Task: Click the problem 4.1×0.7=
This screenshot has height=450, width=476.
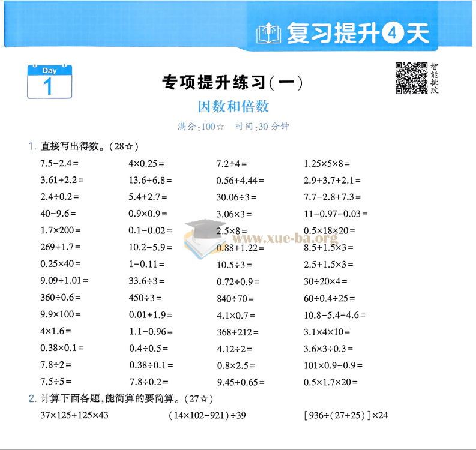Action: tap(235, 316)
